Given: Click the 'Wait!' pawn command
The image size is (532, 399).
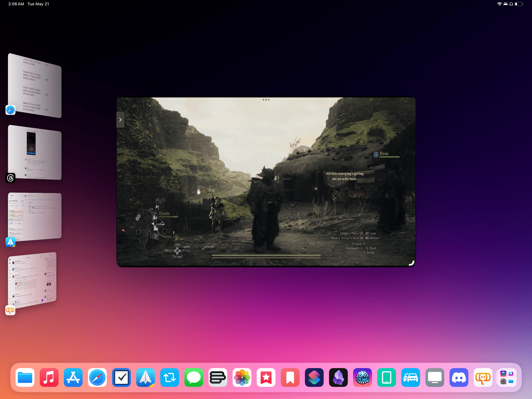Looking at the screenshot, I should [x=186, y=251].
